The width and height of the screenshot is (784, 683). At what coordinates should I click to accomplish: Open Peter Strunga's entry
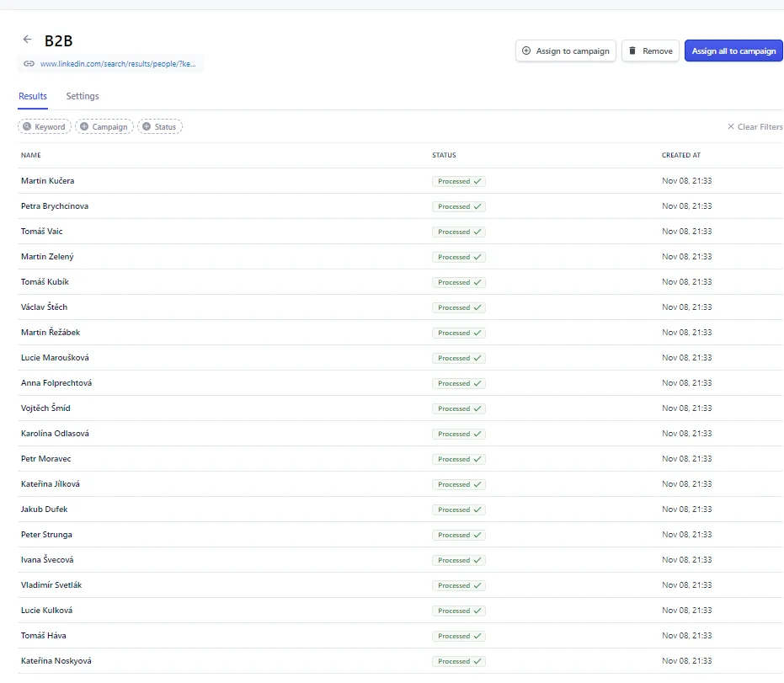click(x=46, y=534)
